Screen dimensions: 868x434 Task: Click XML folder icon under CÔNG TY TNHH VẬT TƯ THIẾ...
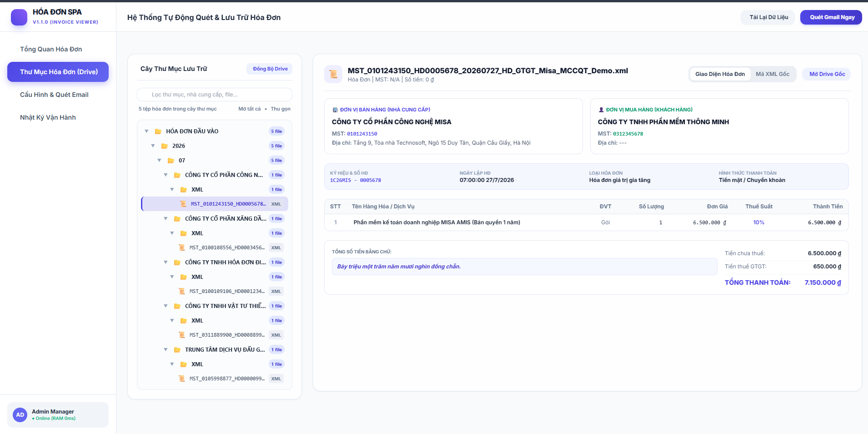184,321
